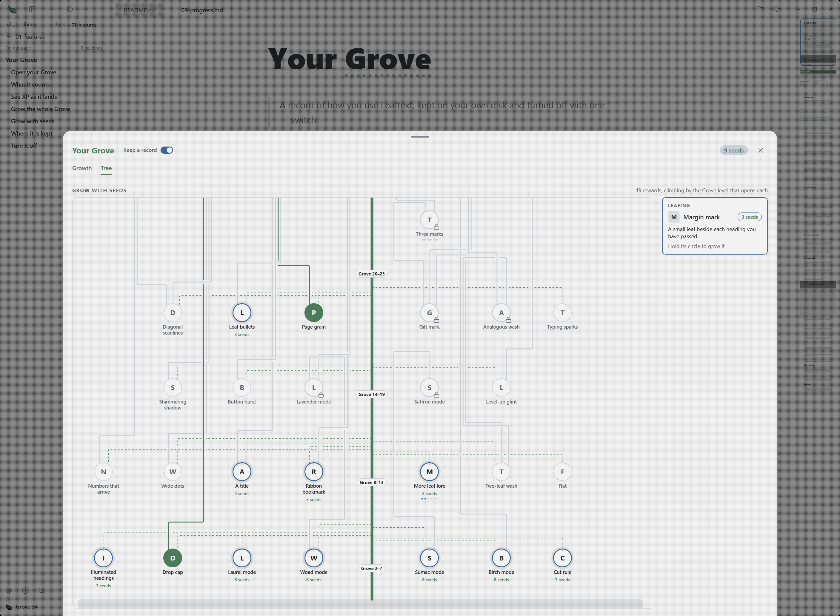Image resolution: width=840 pixels, height=616 pixels.
Task: Select the locked Gilt mark node
Action: (x=429, y=312)
